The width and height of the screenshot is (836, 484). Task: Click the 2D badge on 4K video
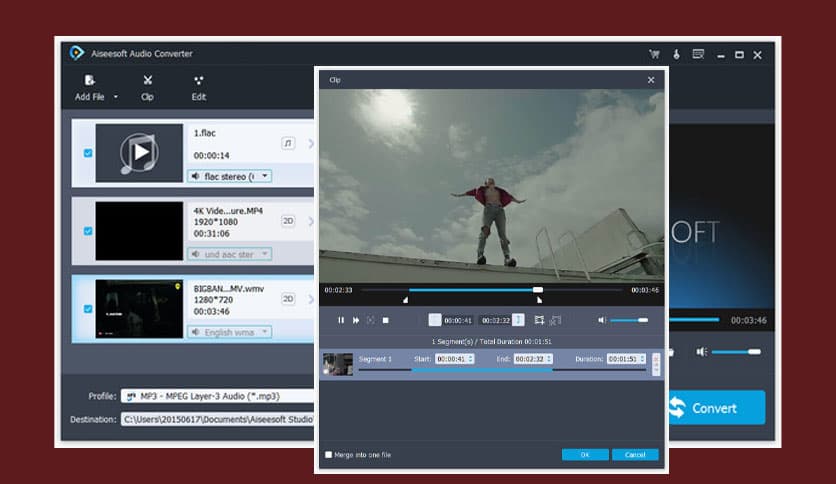[288, 221]
